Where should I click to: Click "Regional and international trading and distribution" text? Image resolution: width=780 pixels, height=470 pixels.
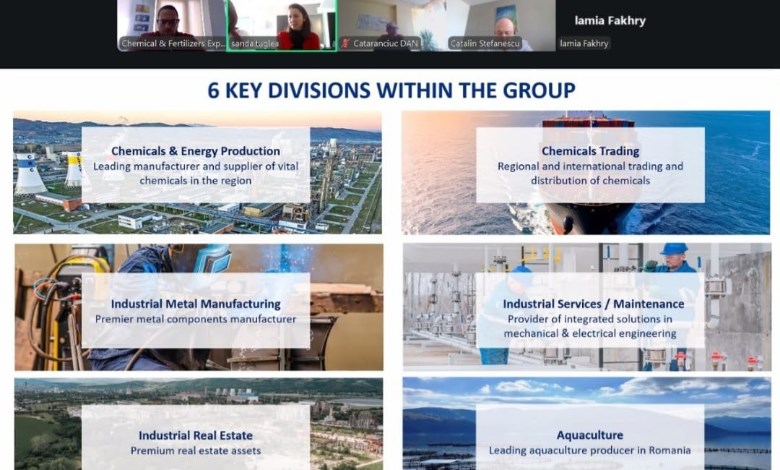click(590, 174)
